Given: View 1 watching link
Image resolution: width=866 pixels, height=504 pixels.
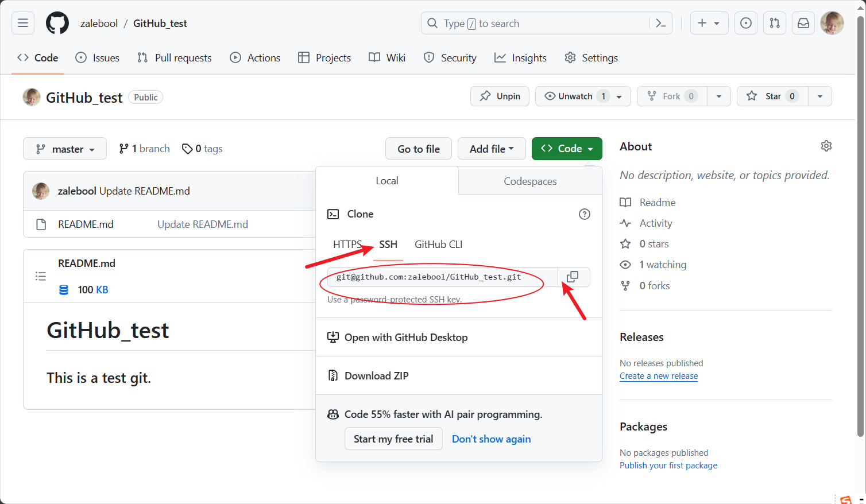Looking at the screenshot, I should (x=653, y=265).
